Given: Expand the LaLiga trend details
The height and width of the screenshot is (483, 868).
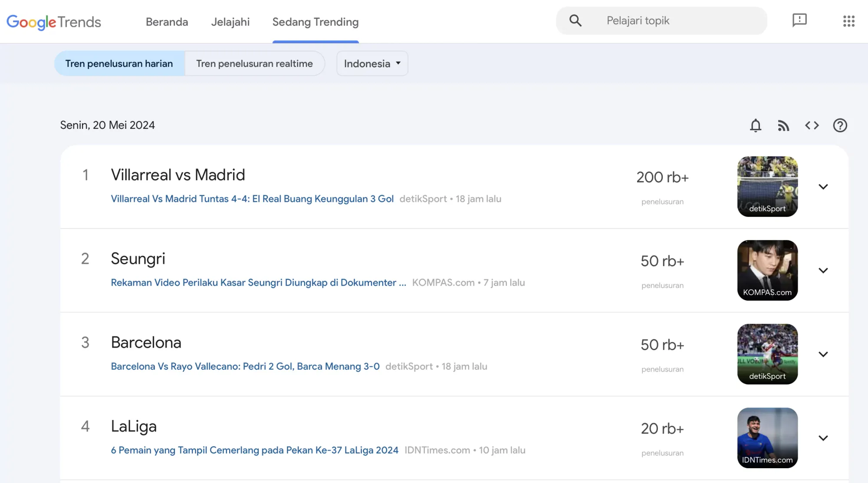Looking at the screenshot, I should tap(823, 438).
